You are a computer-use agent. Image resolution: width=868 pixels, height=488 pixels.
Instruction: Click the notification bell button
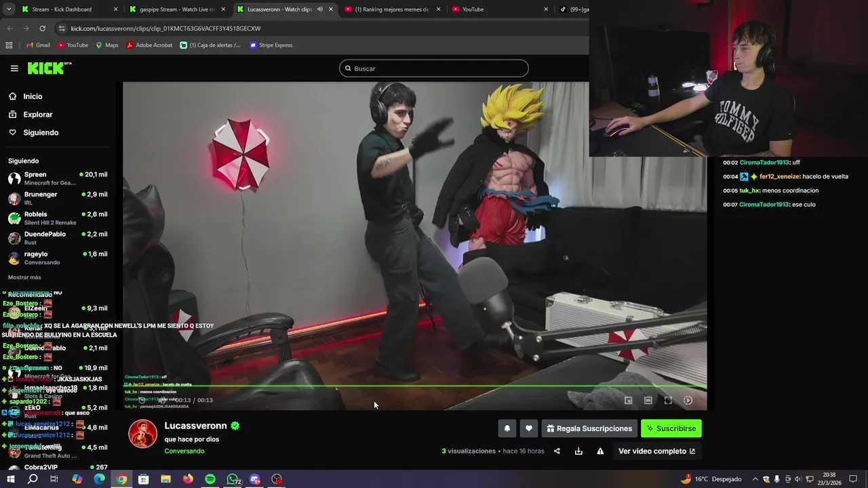click(x=507, y=428)
